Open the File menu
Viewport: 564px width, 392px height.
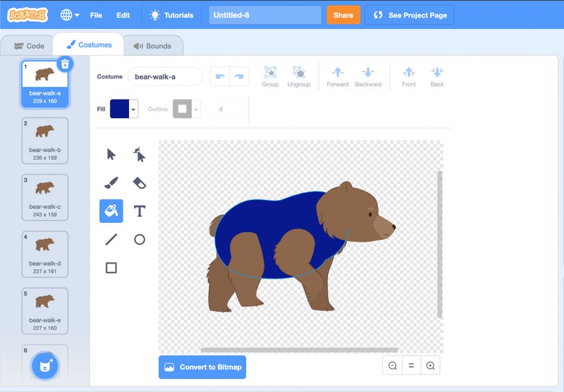click(x=96, y=15)
